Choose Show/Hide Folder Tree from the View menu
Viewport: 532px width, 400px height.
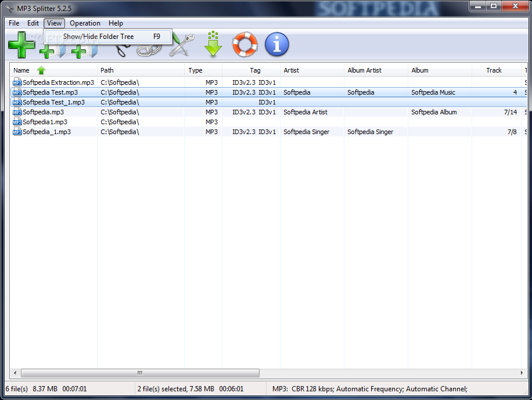tap(108, 37)
